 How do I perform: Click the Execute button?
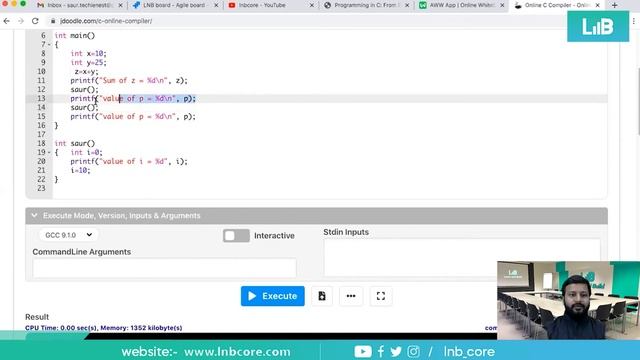click(273, 296)
